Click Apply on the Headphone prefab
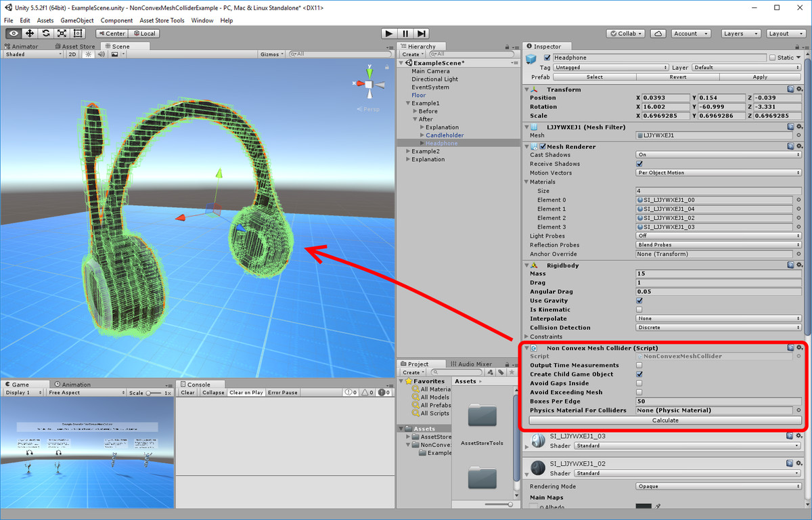Screen dimensions: 812x520 pos(759,77)
